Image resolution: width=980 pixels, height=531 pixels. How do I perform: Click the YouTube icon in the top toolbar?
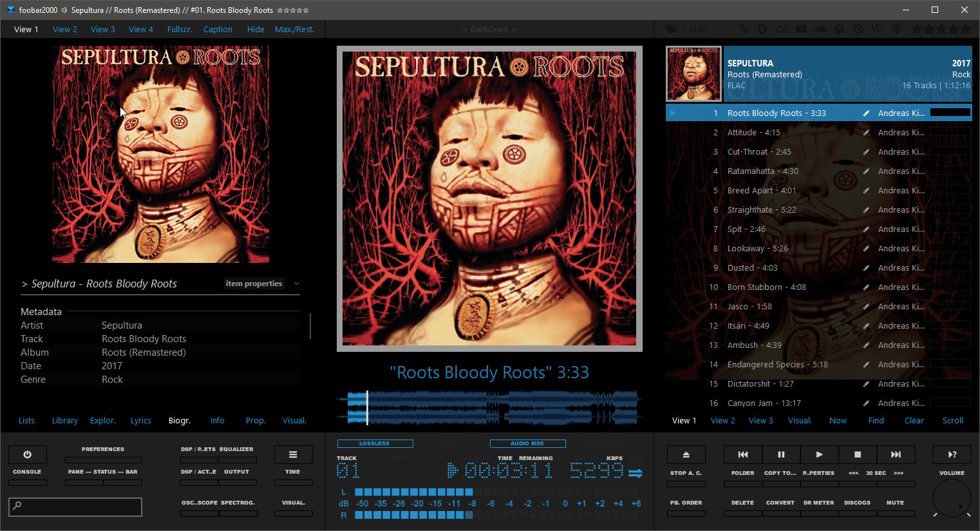(801, 29)
